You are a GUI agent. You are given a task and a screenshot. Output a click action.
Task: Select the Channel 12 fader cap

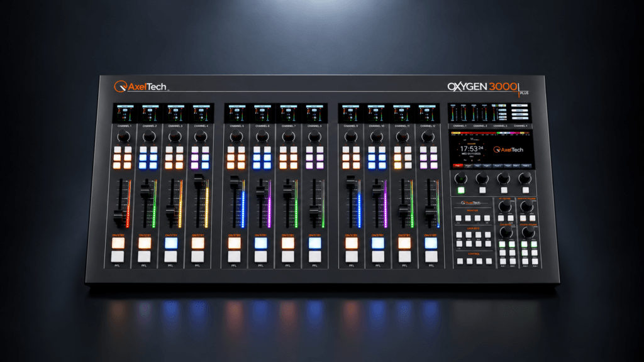(430, 211)
